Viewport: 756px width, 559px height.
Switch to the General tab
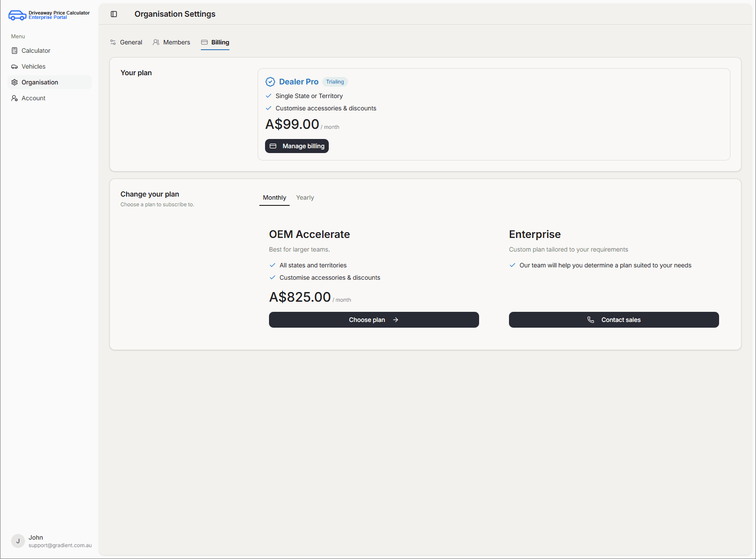(126, 42)
